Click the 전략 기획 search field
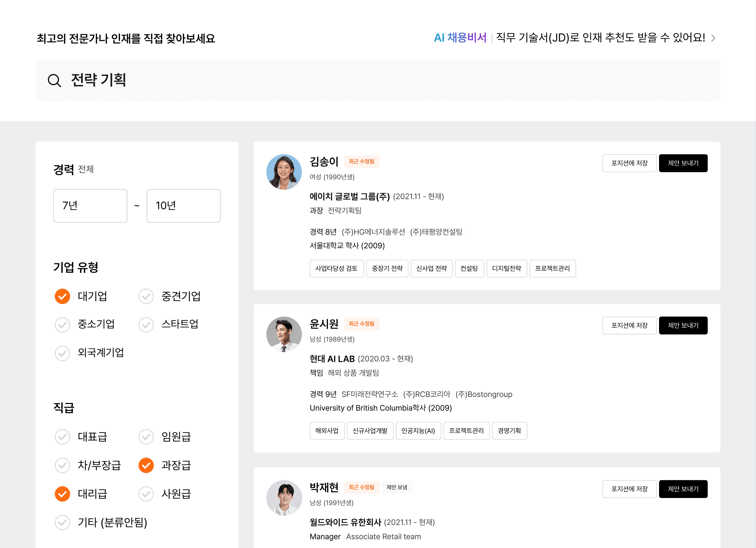The image size is (756, 548). (377, 81)
